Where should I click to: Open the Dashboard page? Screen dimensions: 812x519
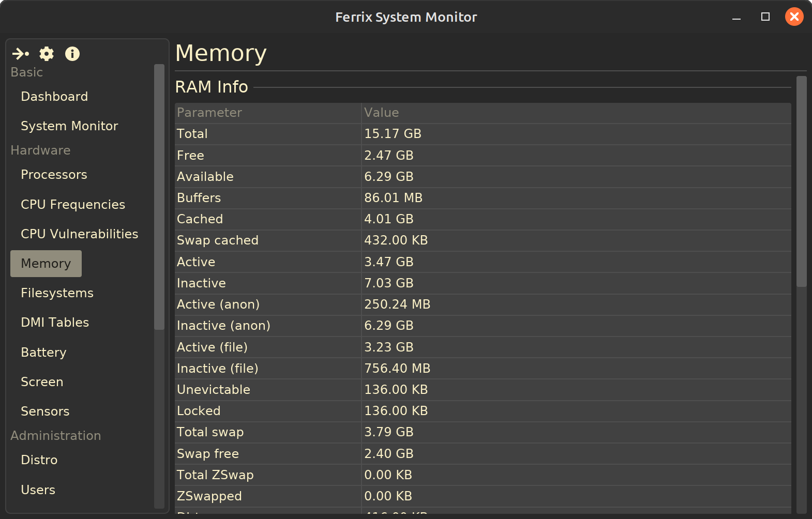click(x=54, y=97)
